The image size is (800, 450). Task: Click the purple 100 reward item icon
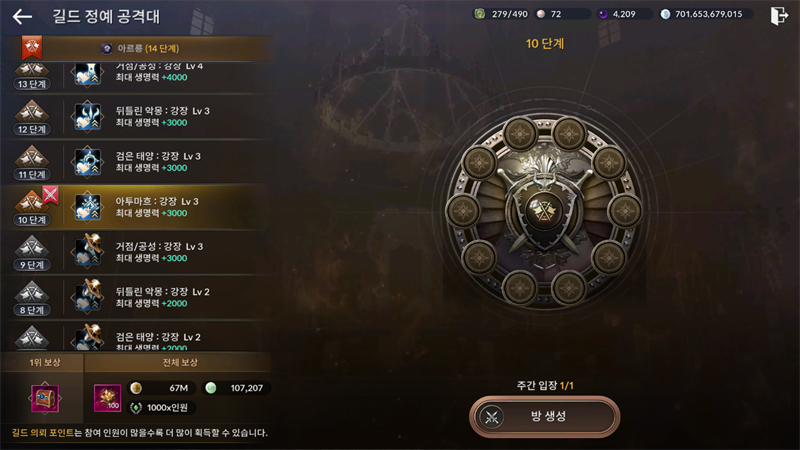coord(108,398)
